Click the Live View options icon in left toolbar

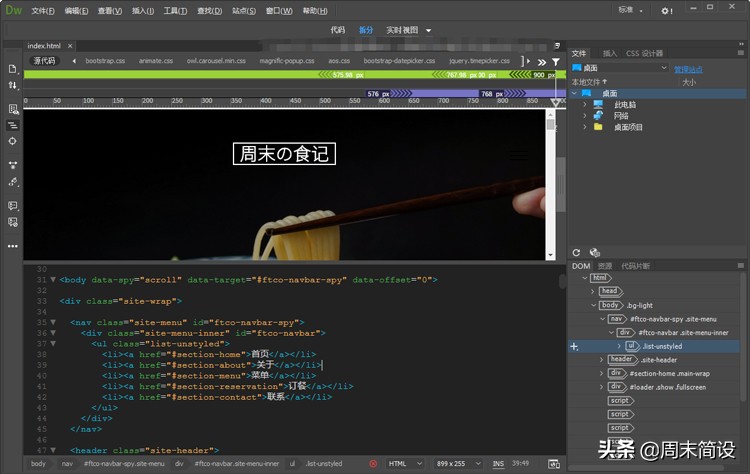(13, 108)
